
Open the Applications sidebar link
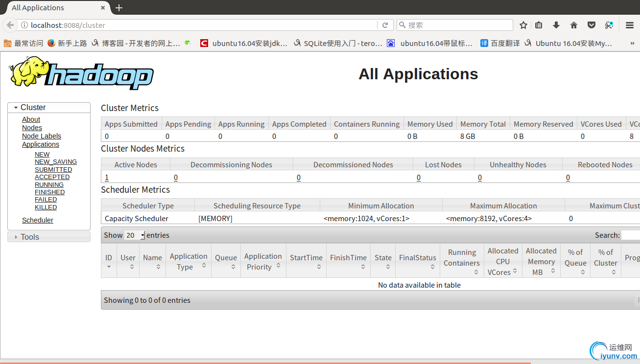pos(41,144)
